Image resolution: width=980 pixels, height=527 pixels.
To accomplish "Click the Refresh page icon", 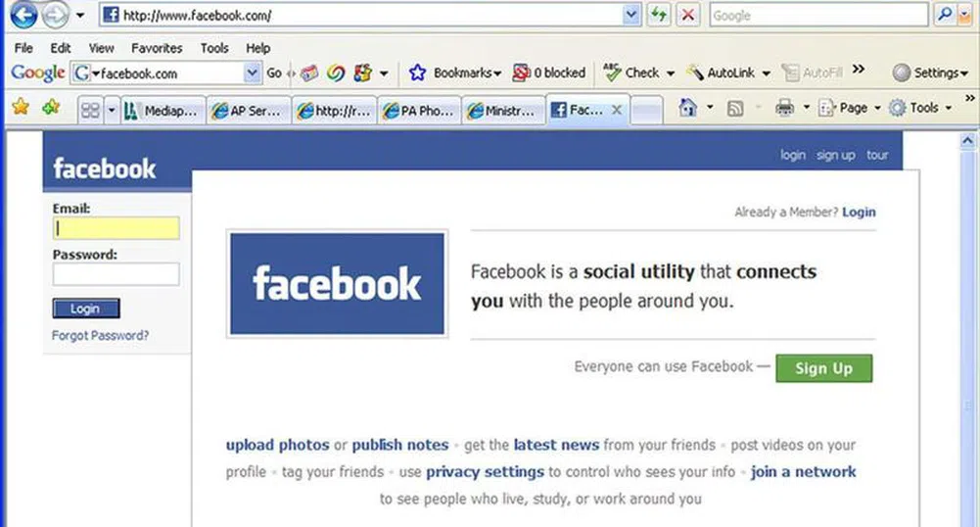I will [x=659, y=15].
